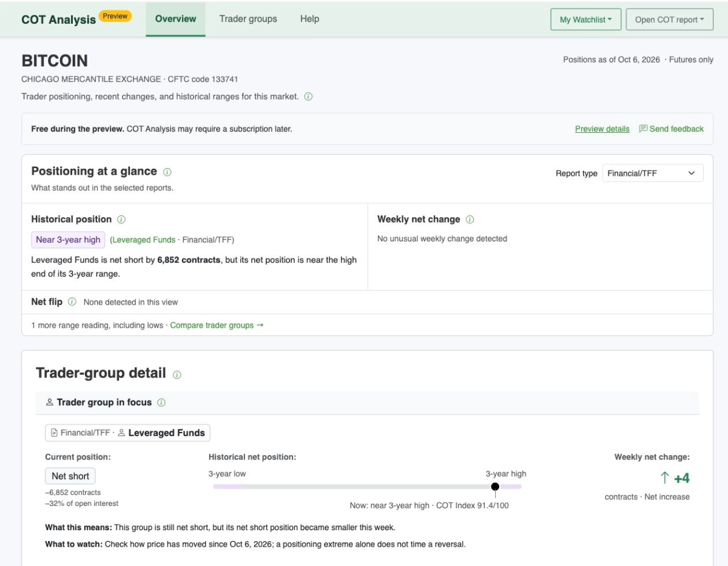Open the Positioning at a glance info icon
Screen dimensions: 728x566
tap(167, 172)
